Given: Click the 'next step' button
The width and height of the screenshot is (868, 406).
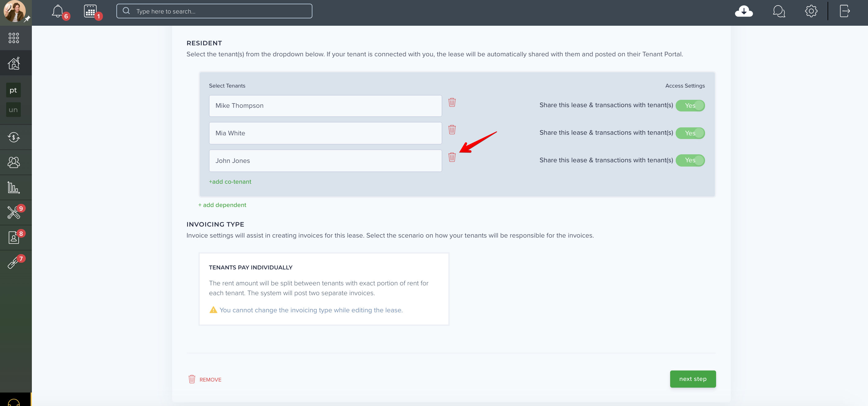Looking at the screenshot, I should 693,379.
